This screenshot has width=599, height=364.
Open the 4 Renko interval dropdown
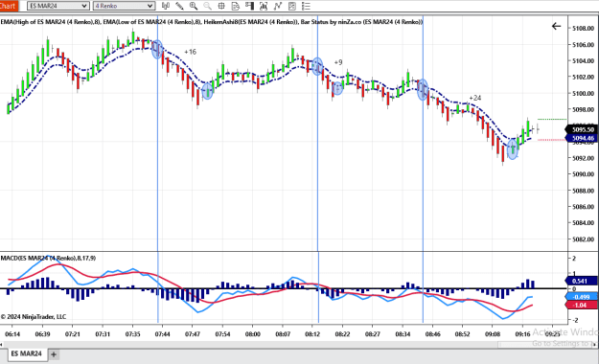[x=124, y=6]
